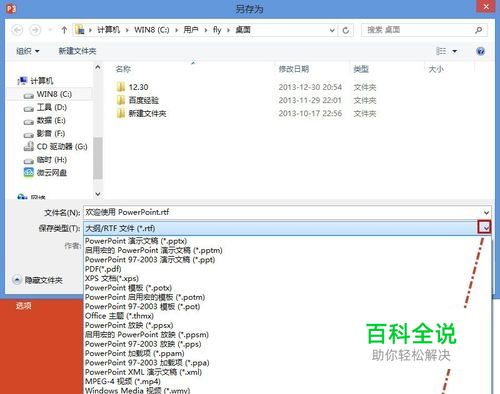This screenshot has width=500, height=394.
Task: Select 临时 (H:) drive
Action: pyautogui.click(x=45, y=160)
